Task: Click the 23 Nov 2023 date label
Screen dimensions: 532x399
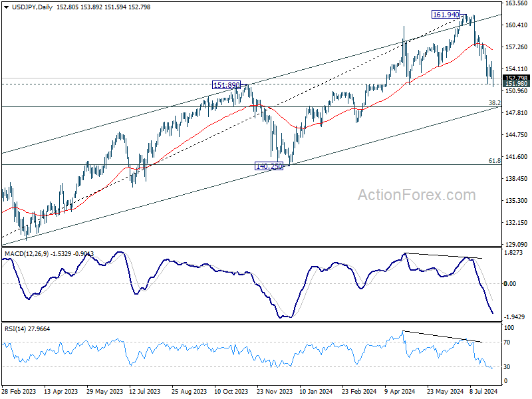Action: pos(275,391)
